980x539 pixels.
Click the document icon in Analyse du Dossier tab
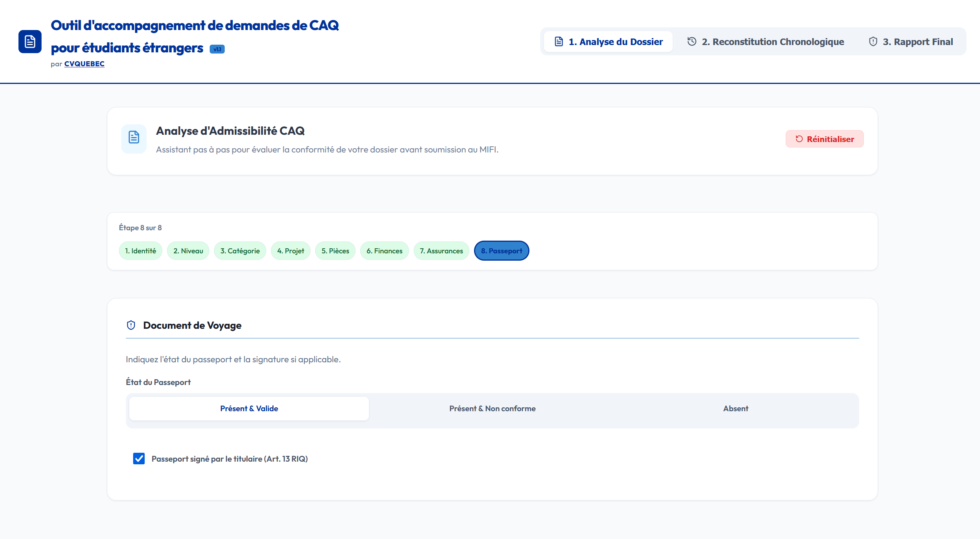[558, 41]
